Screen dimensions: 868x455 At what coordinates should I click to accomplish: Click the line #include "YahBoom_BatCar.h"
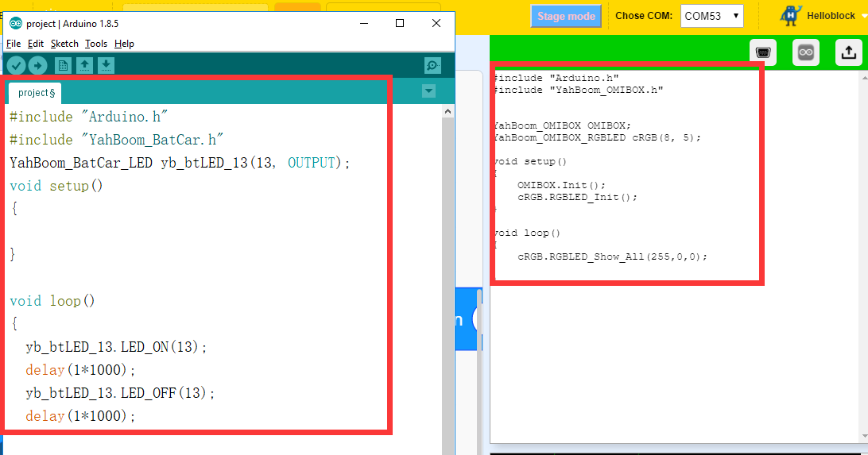[x=117, y=139]
